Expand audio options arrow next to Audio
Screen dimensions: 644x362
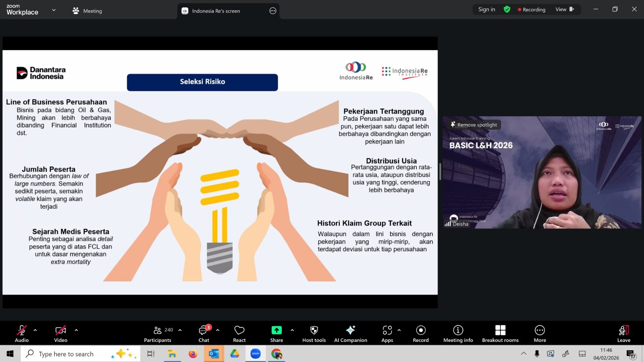point(35,330)
